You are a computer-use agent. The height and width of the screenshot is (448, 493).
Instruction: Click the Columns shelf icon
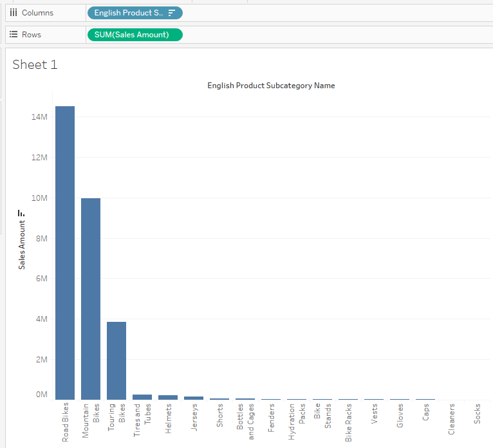tap(13, 13)
